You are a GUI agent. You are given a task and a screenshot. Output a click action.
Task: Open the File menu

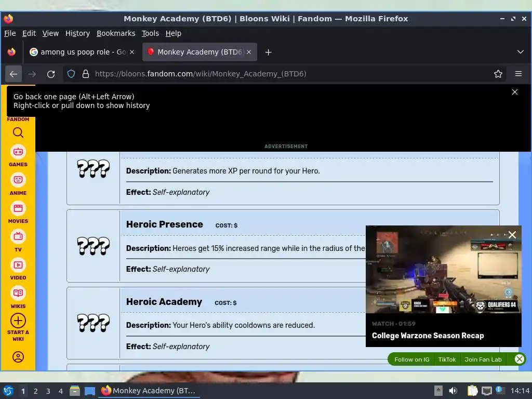click(x=10, y=33)
